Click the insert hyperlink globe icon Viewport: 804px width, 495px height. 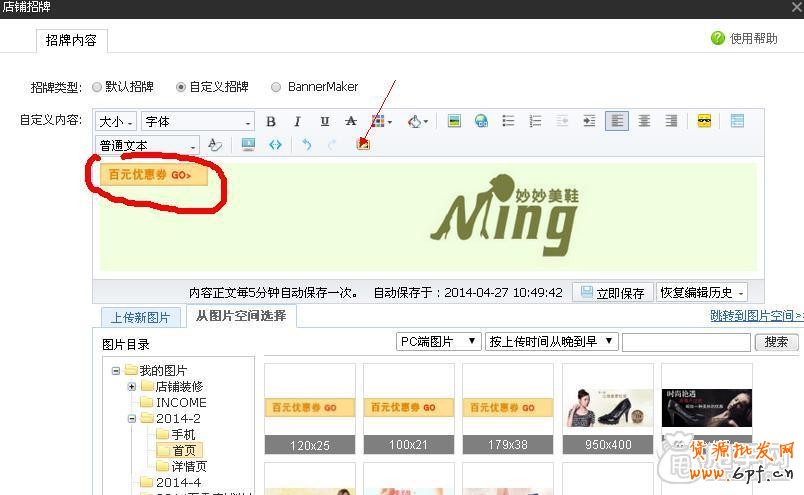481,121
